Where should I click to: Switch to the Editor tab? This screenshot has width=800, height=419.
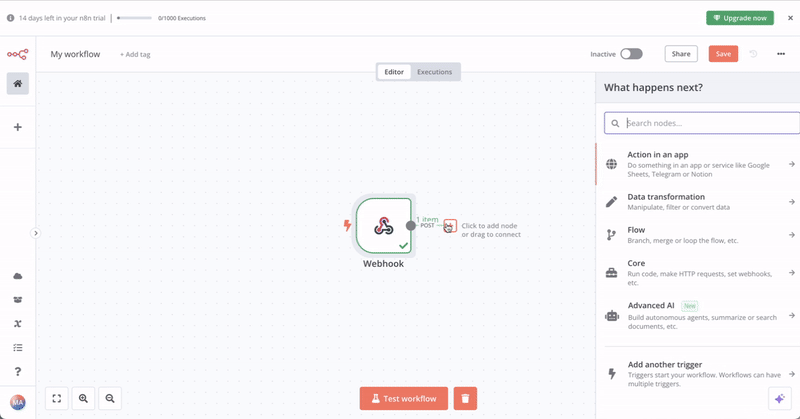coord(394,72)
